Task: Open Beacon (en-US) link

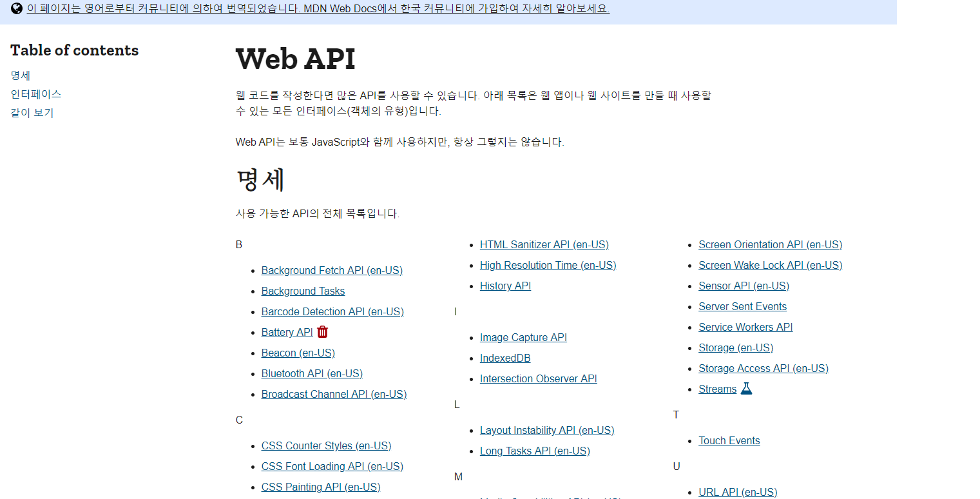Action: [x=298, y=353]
